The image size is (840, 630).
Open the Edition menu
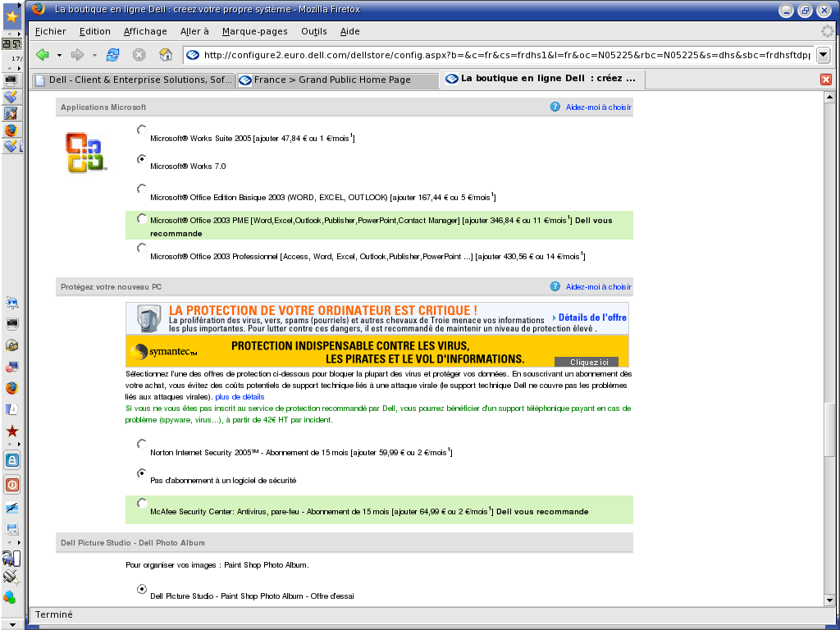pyautogui.click(x=95, y=32)
